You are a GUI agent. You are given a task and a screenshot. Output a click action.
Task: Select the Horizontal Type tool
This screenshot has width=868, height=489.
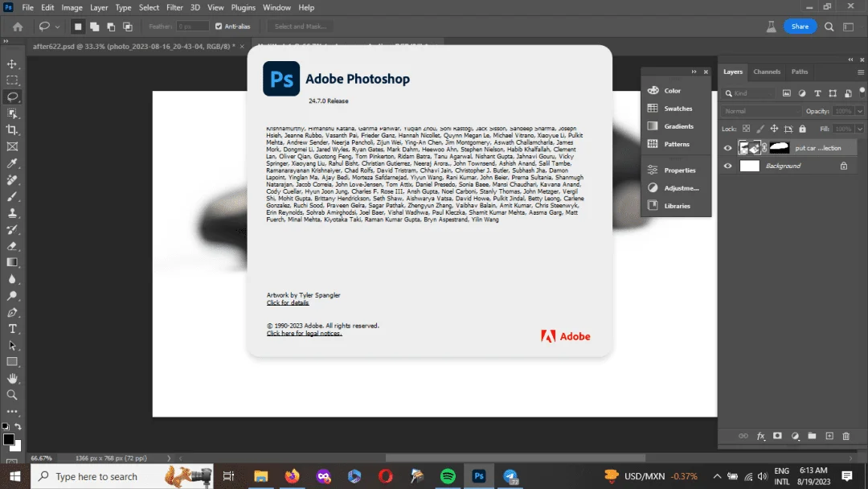(12, 329)
